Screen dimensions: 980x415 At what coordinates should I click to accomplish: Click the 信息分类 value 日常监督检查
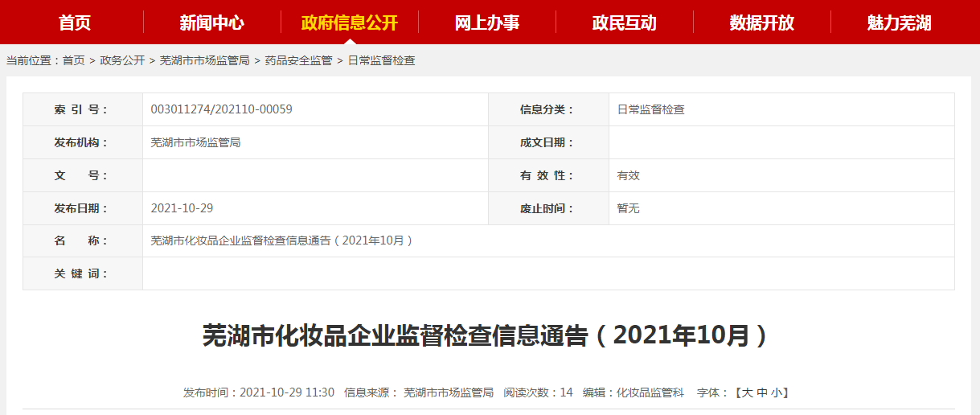click(x=651, y=109)
